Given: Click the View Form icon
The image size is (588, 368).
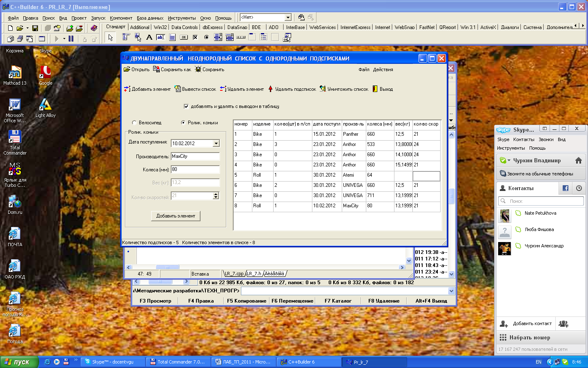Looking at the screenshot, I should 20,39.
